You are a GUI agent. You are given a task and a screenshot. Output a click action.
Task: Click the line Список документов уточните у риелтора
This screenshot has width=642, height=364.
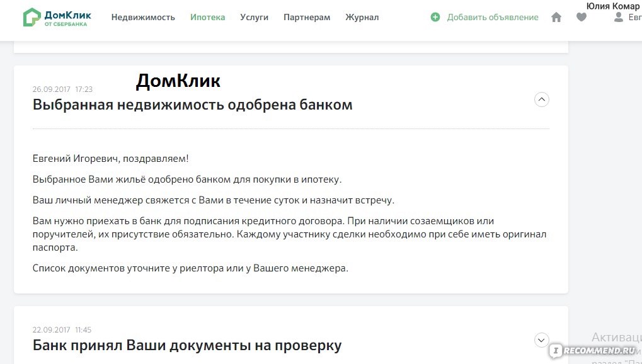pyautogui.click(x=190, y=269)
